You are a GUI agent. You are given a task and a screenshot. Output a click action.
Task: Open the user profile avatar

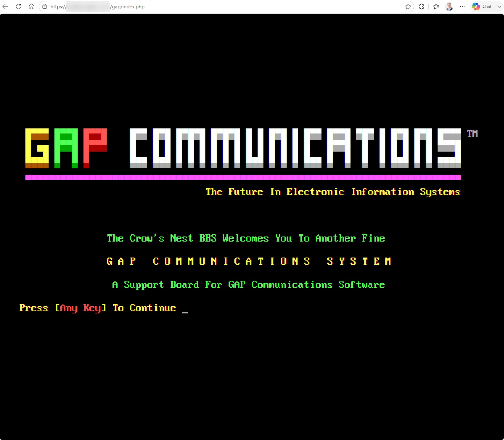pos(449,7)
